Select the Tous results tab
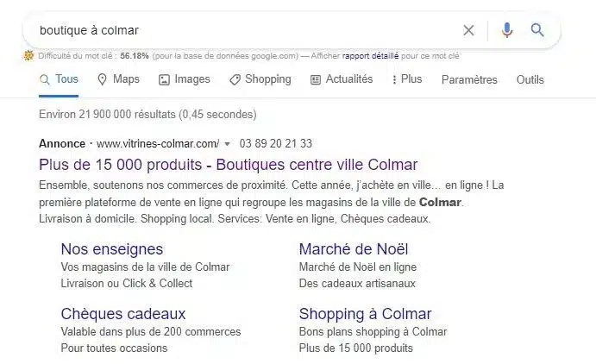The height and width of the screenshot is (364, 596). pos(59,79)
